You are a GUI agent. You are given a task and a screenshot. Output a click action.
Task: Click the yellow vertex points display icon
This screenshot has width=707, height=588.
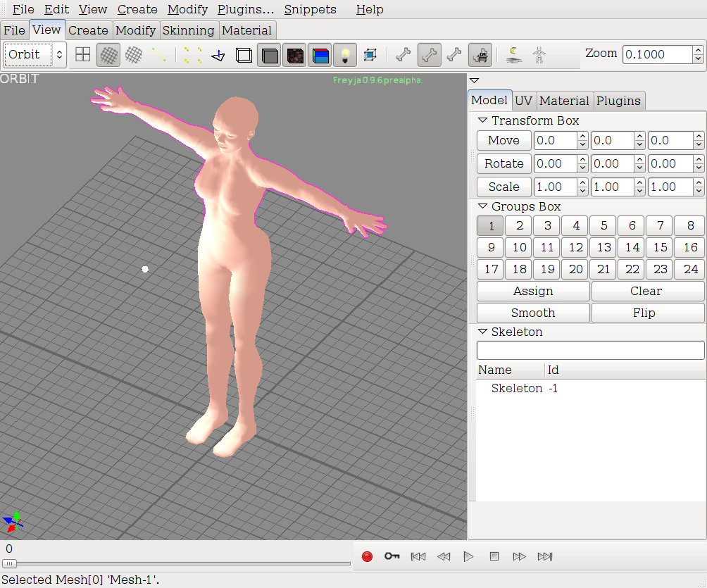tap(192, 55)
